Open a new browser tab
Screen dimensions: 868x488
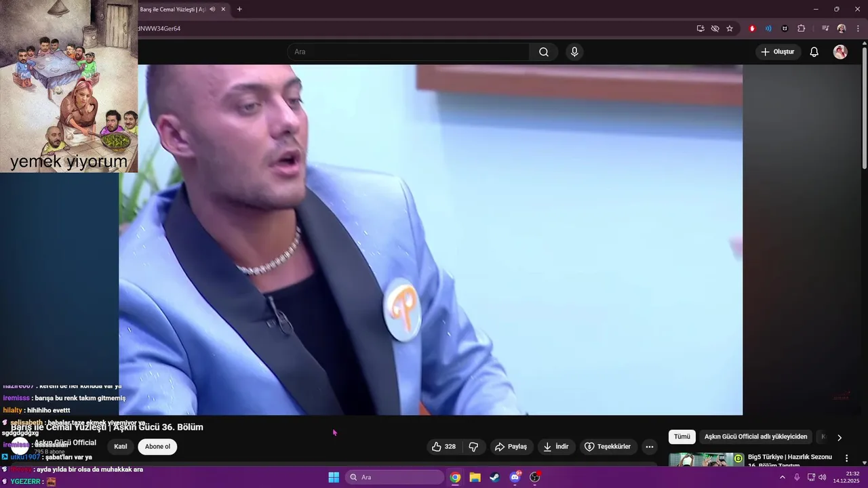point(239,9)
